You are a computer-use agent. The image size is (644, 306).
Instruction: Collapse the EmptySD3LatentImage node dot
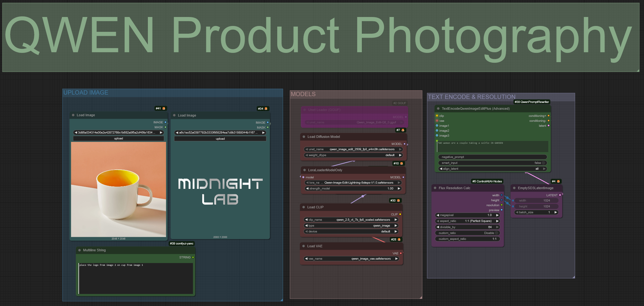514,188
